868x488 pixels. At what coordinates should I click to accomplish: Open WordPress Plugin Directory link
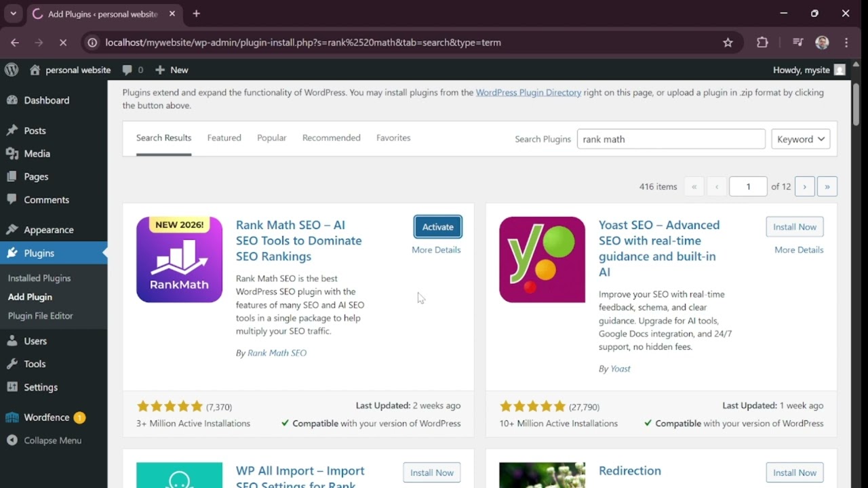tap(528, 93)
